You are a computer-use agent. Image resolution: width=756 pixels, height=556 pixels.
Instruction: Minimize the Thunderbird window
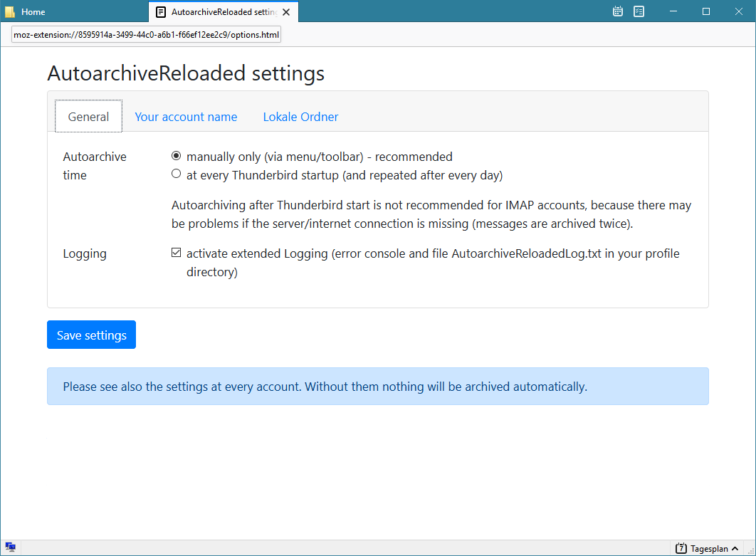(x=673, y=11)
